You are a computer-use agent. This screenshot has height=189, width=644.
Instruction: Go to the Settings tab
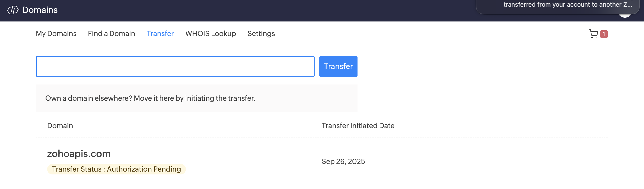coord(261,34)
